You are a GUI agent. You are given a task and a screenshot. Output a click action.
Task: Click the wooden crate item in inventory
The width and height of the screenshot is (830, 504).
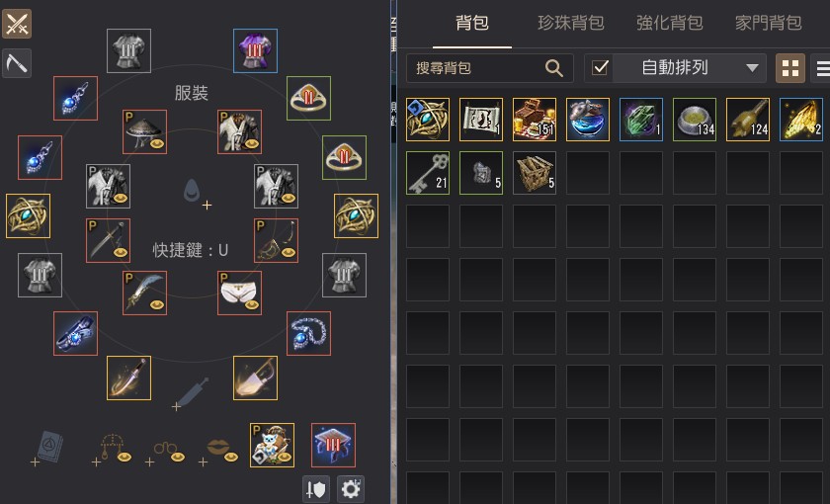coord(535,173)
